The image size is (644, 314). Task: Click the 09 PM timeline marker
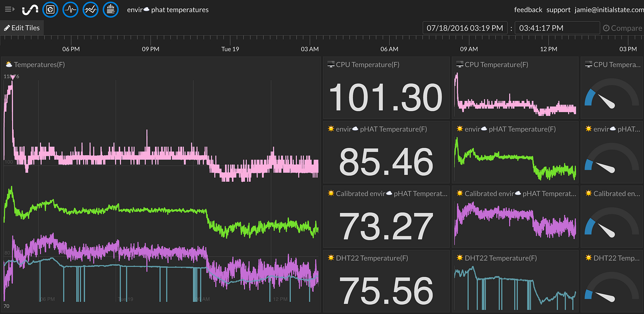click(x=151, y=49)
